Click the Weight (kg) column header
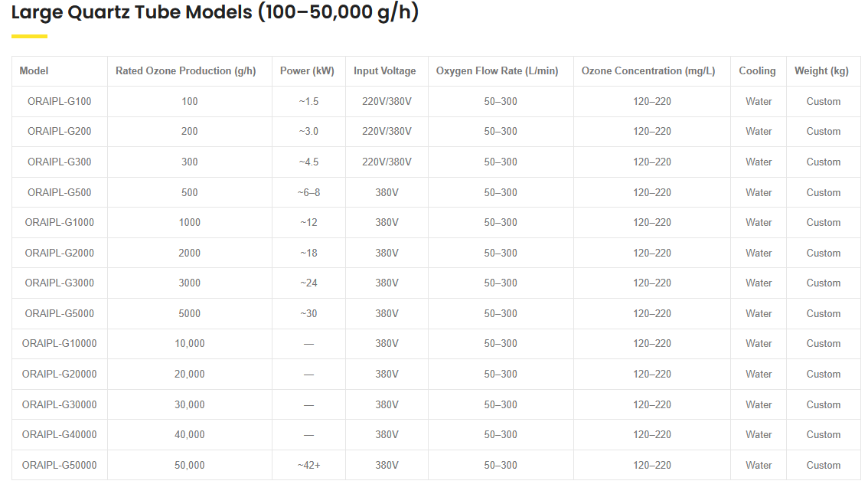This screenshot has height=494, width=868. click(x=821, y=71)
